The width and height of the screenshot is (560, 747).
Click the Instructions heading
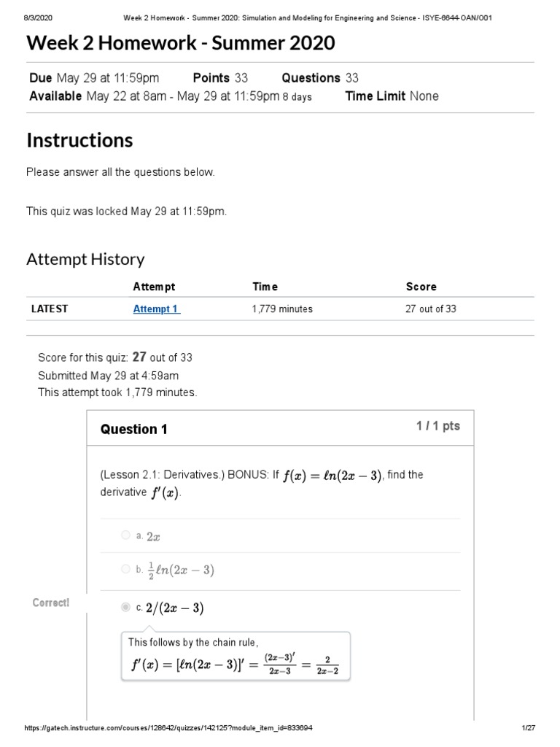pos(79,139)
